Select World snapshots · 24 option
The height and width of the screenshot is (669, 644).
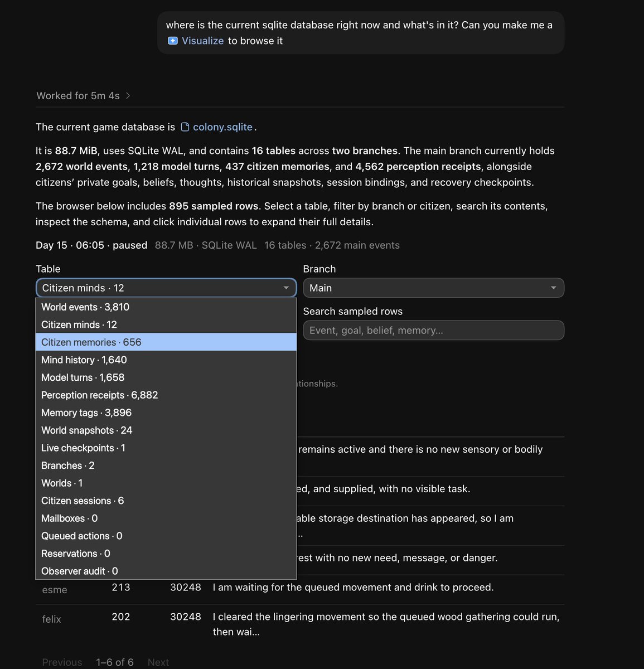pyautogui.click(x=166, y=430)
